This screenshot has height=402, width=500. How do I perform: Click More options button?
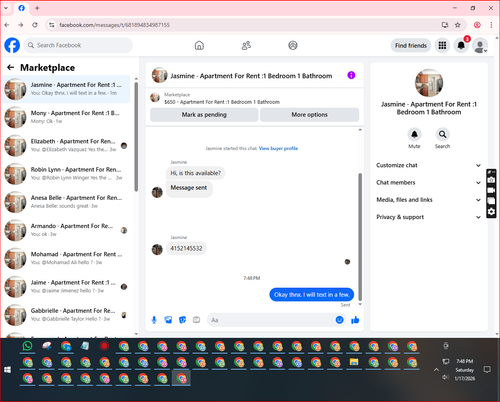point(309,115)
